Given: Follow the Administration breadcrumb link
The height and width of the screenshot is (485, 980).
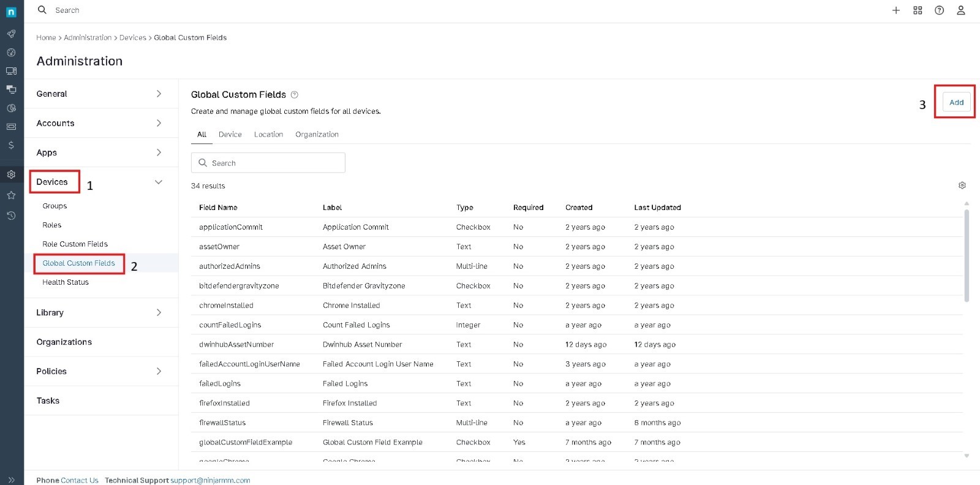Looking at the screenshot, I should point(88,38).
